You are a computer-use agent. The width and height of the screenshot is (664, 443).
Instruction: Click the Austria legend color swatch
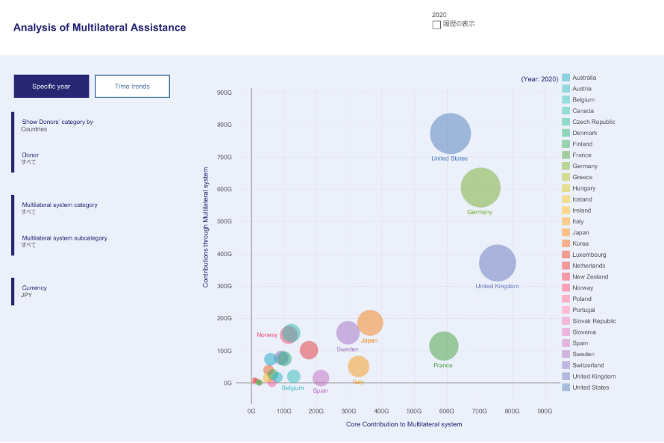[566, 89]
